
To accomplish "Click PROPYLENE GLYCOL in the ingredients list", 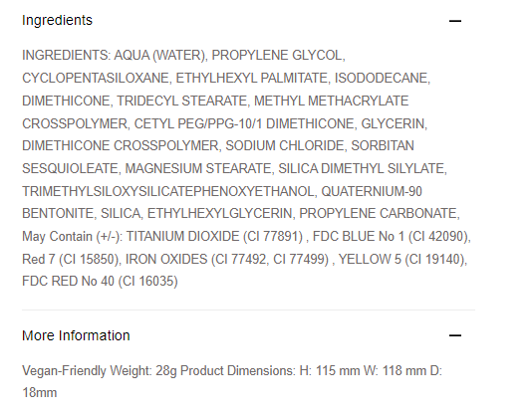I will (x=277, y=55).
